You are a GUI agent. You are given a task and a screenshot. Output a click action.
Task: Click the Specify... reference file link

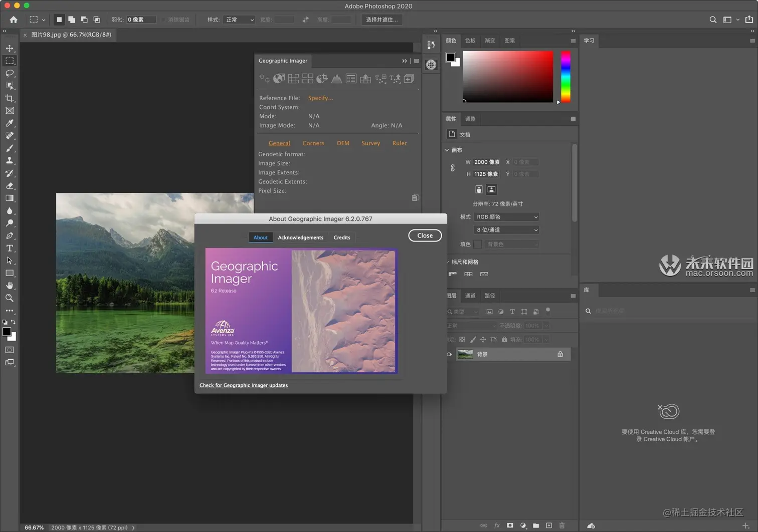pos(321,98)
